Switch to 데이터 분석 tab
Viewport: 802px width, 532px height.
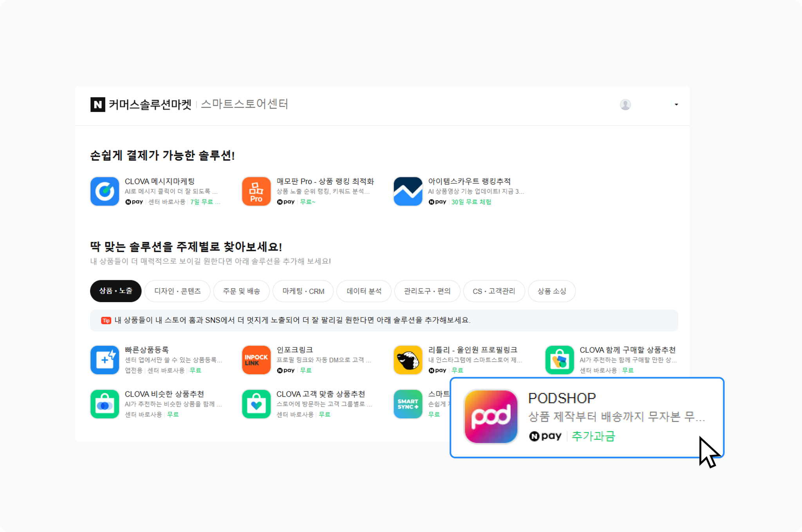[x=364, y=291]
